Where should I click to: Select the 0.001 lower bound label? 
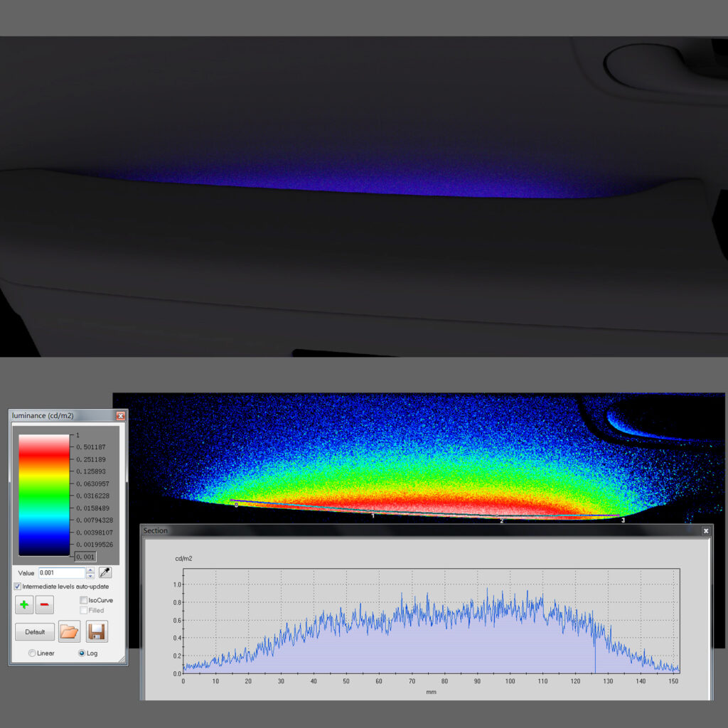pyautogui.click(x=85, y=557)
